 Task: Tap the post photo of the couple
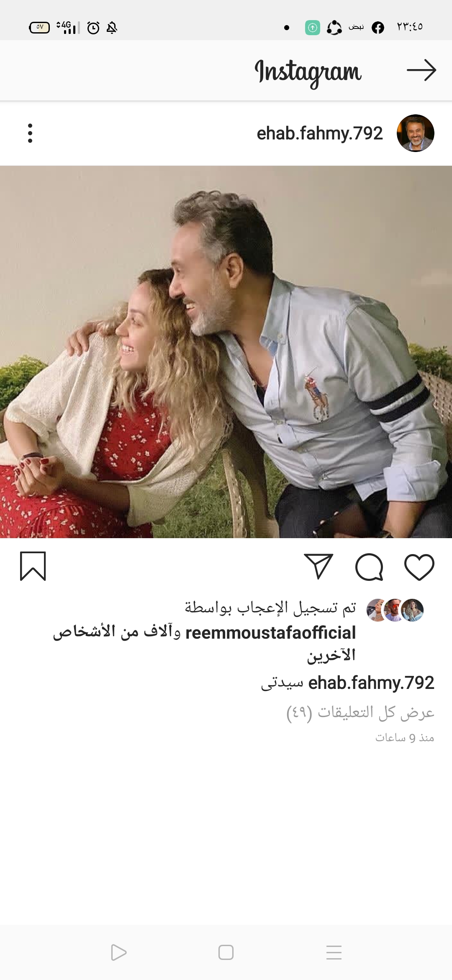(x=226, y=352)
